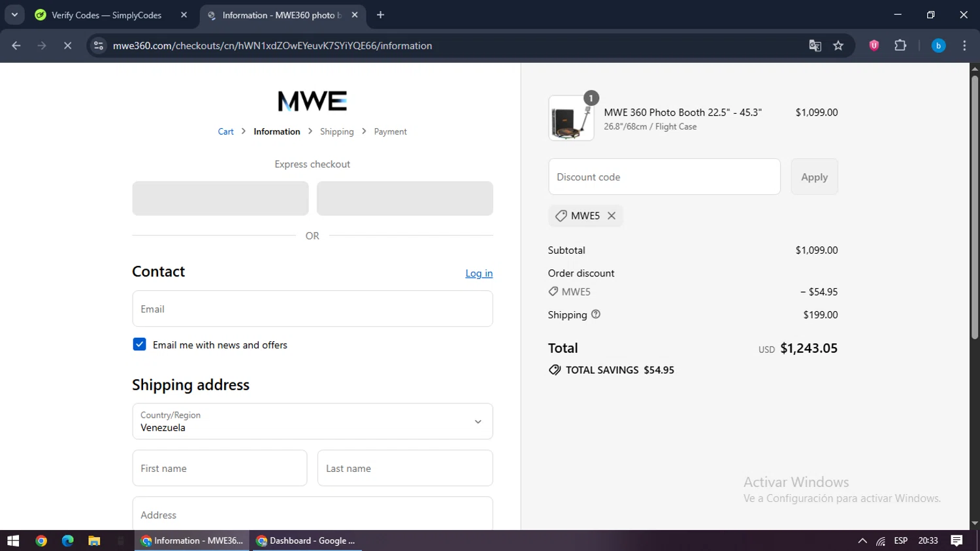
Task: Launch Edge from the taskbar
Action: 67,541
